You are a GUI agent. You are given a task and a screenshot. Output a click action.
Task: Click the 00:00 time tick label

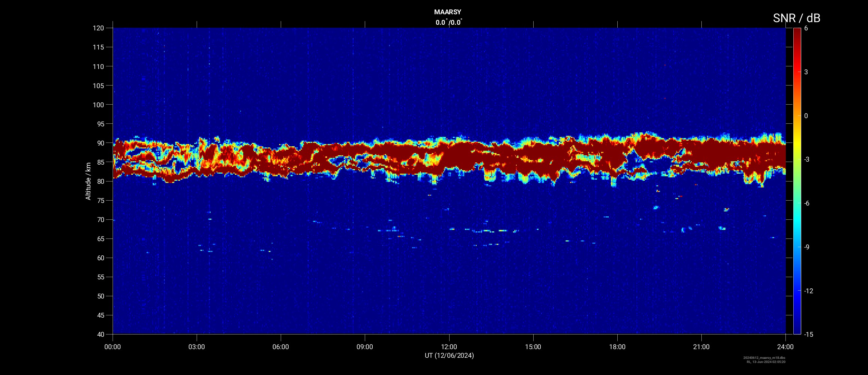[113, 347]
